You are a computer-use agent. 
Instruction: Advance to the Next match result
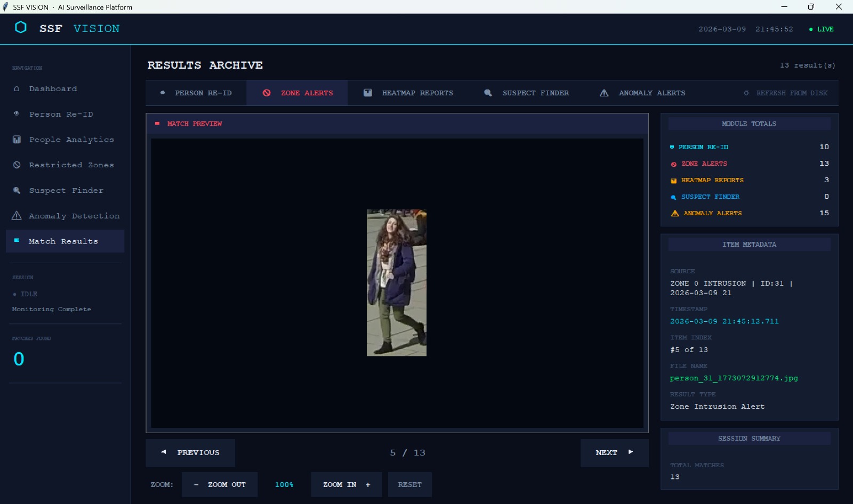(614, 452)
